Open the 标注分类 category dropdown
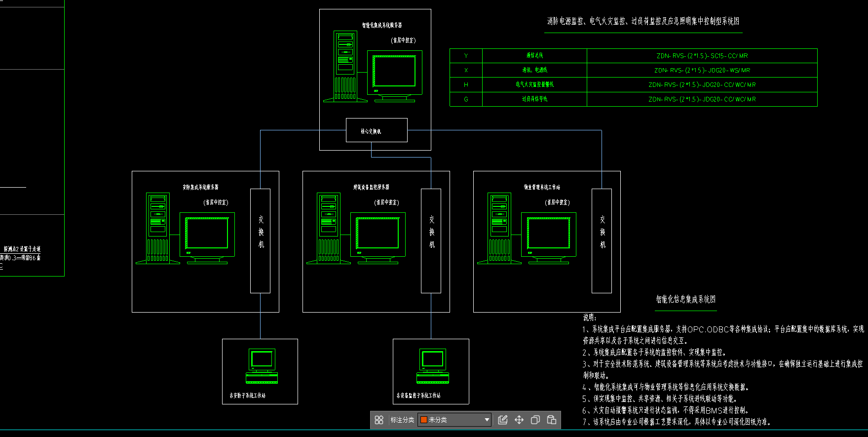This screenshot has height=437, width=868. click(454, 420)
